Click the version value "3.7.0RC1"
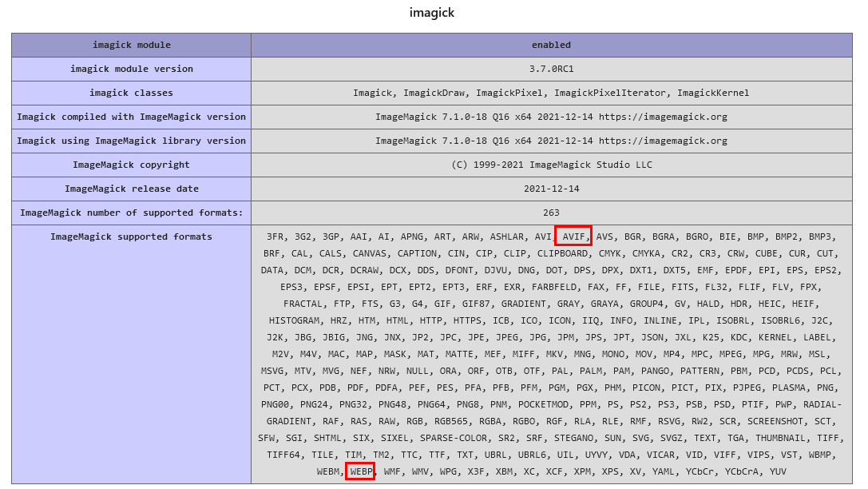 pos(551,69)
